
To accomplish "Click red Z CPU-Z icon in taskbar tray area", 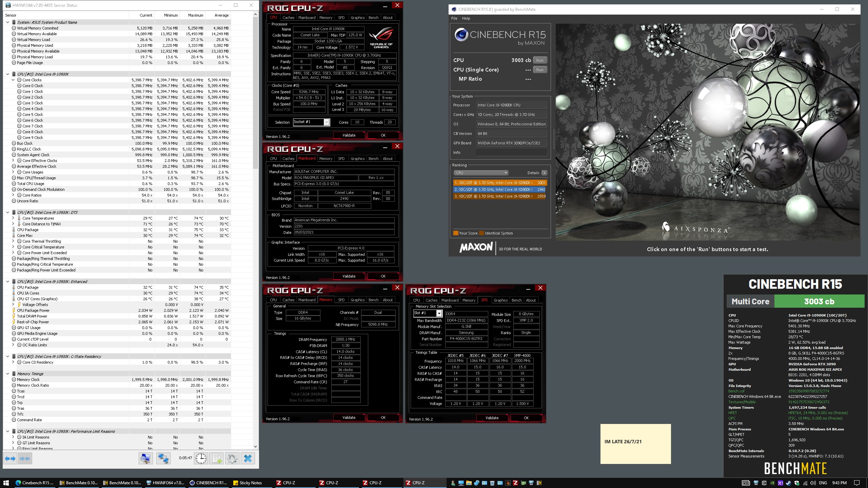I will click(x=515, y=483).
